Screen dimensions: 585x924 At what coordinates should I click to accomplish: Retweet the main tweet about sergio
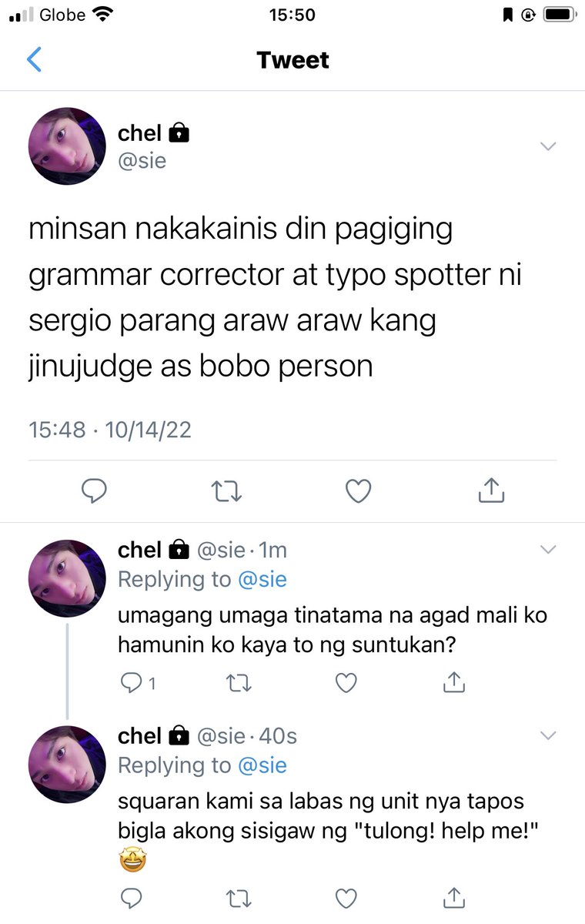[x=226, y=490]
